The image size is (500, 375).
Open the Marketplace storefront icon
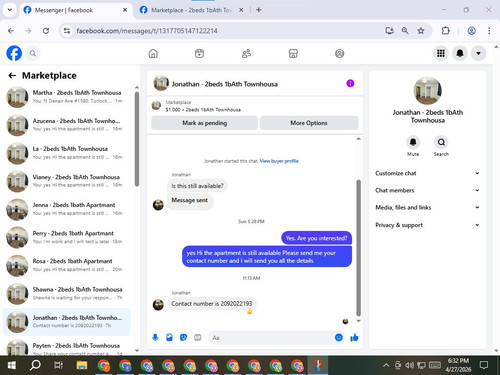[x=293, y=53]
